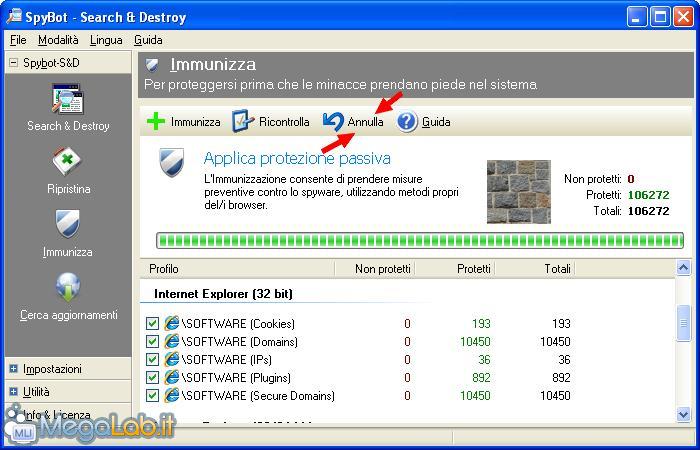Sort by the Profilo column header

(x=163, y=269)
